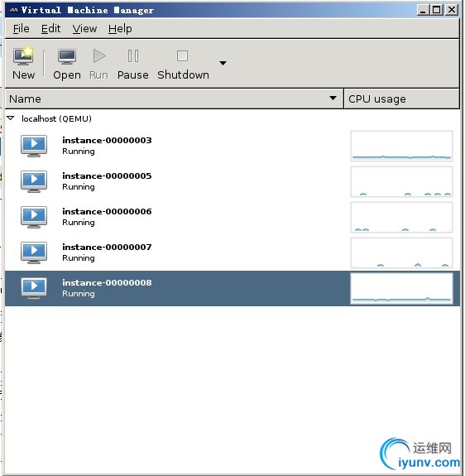465x476 pixels.
Task: Expand the Shutdown options dropdown arrow
Action: pos(223,63)
